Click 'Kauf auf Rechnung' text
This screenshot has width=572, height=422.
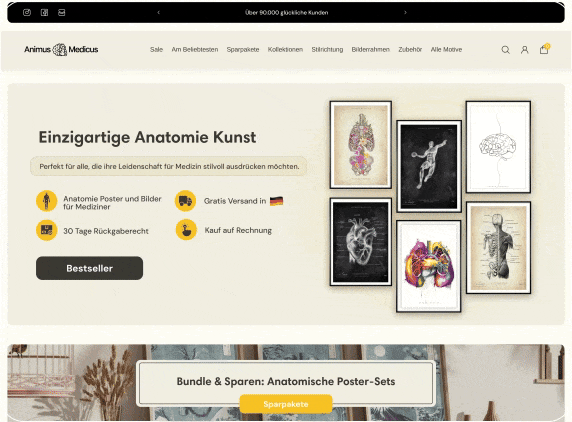[238, 230]
